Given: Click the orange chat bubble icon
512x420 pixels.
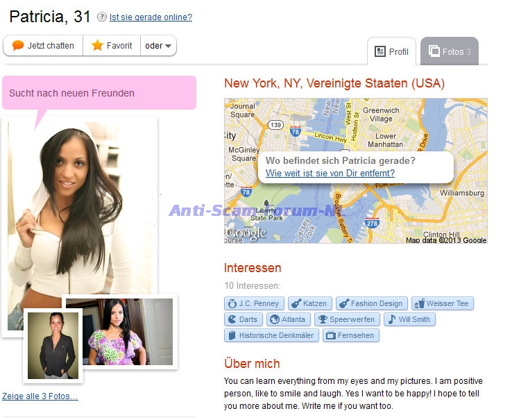Looking at the screenshot, I should coord(17,45).
